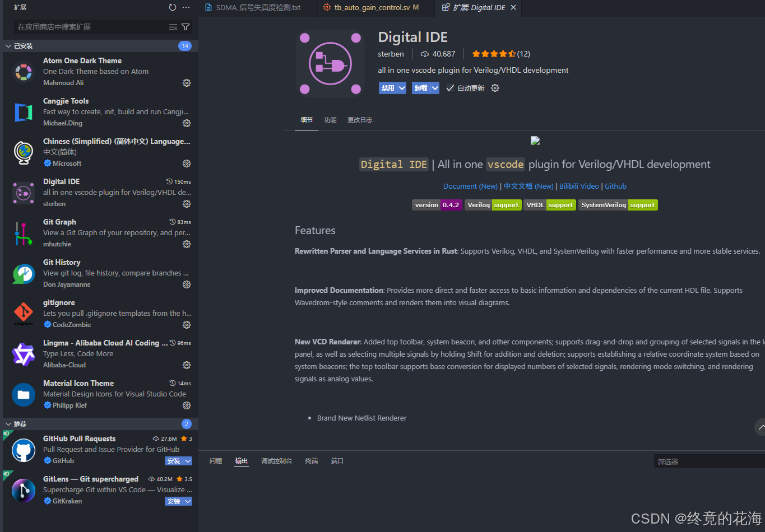Click the GitHub Pull Requests octocat icon

[x=24, y=450]
